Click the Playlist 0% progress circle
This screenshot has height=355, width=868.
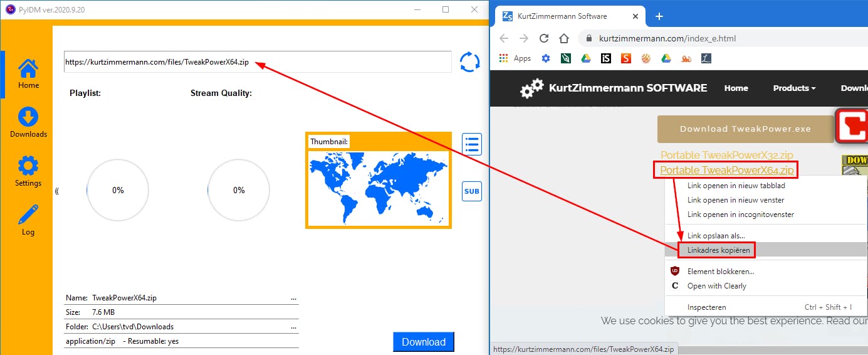point(118,190)
